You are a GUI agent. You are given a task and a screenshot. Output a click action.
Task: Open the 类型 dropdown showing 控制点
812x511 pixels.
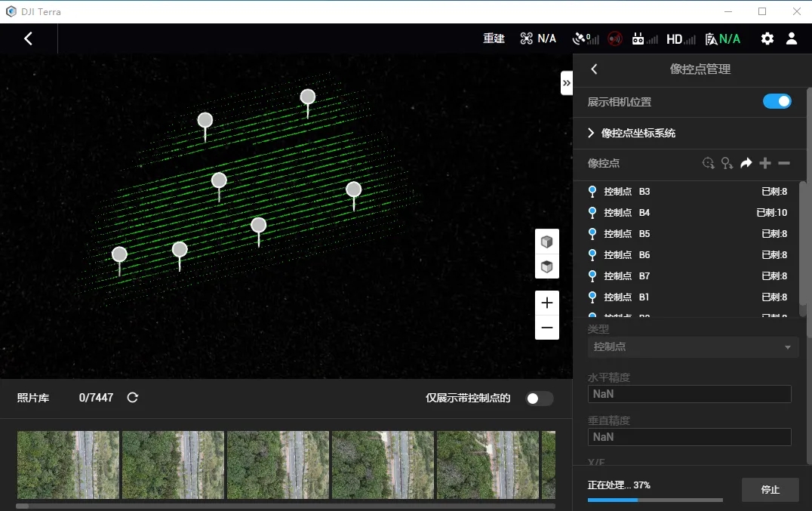pyautogui.click(x=692, y=347)
